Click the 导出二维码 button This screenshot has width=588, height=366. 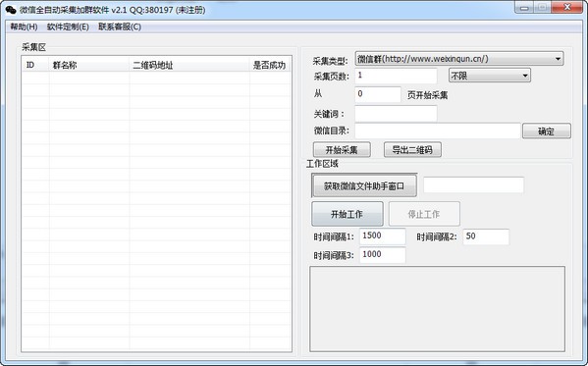(x=412, y=150)
